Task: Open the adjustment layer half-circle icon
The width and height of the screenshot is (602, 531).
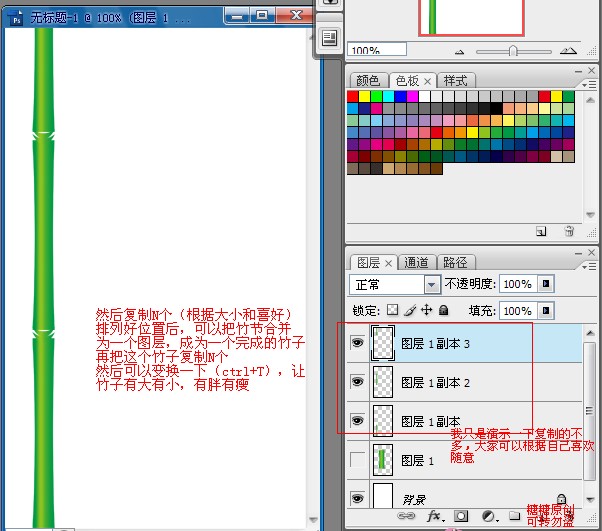Action: [x=489, y=516]
